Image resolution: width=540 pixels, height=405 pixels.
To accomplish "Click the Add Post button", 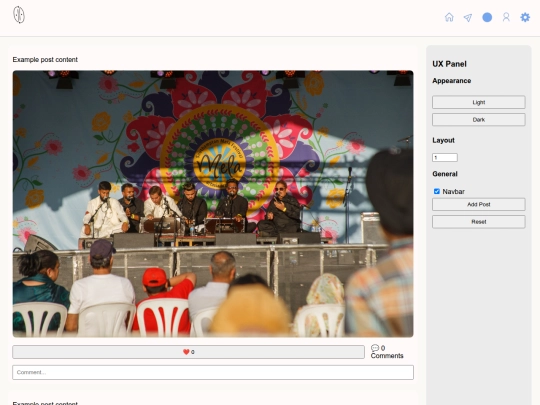I will pos(479,204).
